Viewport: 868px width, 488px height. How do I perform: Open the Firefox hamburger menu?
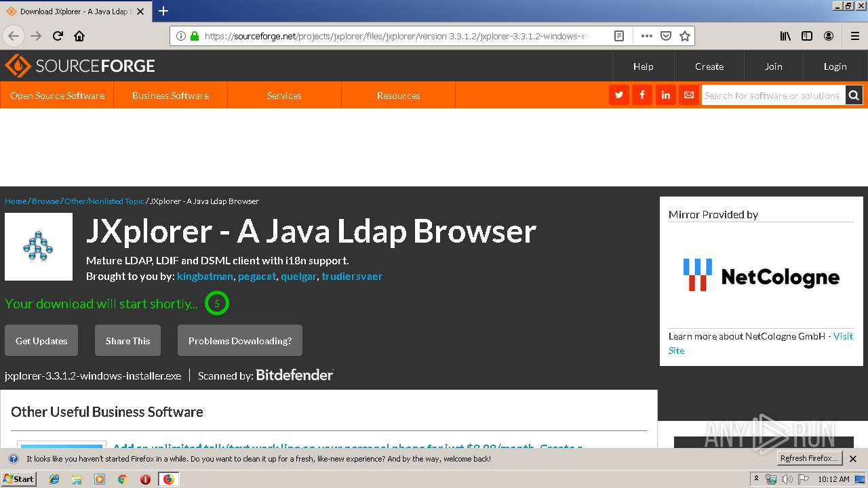(x=855, y=36)
